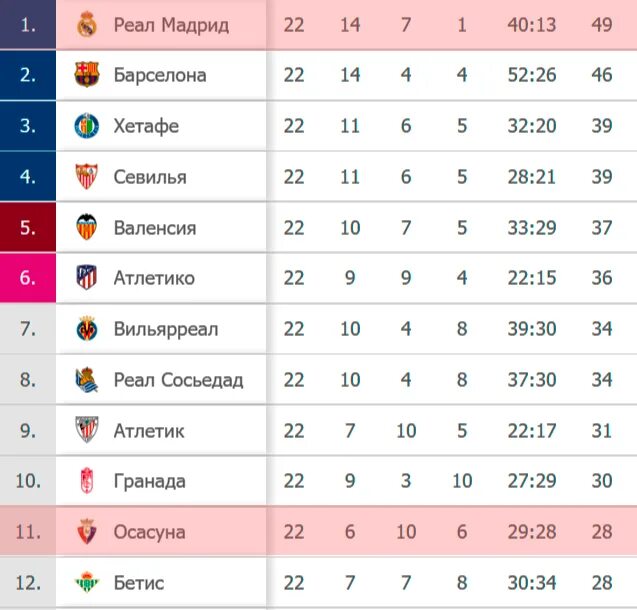This screenshot has height=610, width=637.
Task: Open the Хетафе team link
Action: [146, 126]
